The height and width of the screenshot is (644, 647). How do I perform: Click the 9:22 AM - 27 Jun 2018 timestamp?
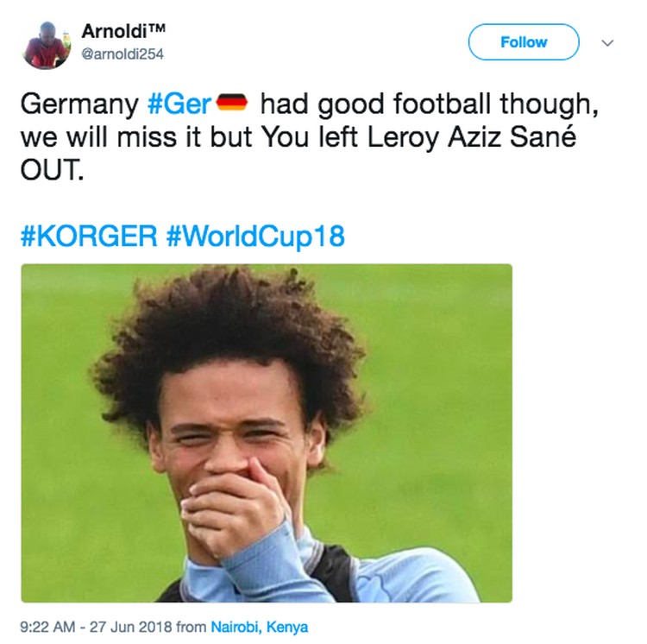tap(96, 627)
